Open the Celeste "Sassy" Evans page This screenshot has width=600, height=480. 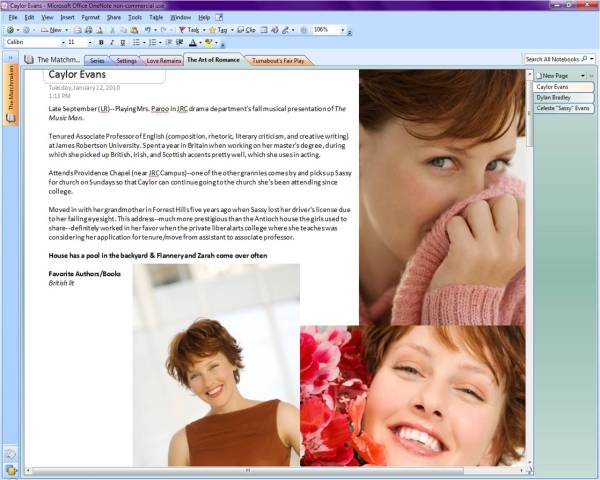(562, 108)
